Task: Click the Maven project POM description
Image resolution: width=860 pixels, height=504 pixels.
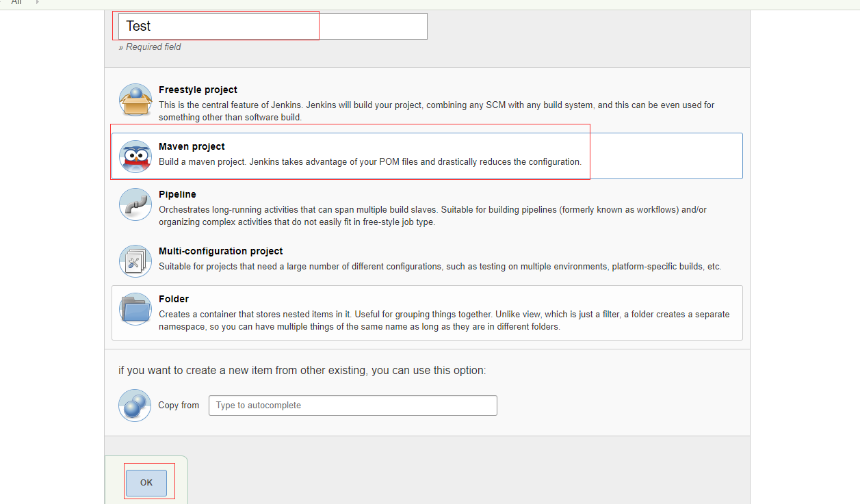Action: [370, 162]
